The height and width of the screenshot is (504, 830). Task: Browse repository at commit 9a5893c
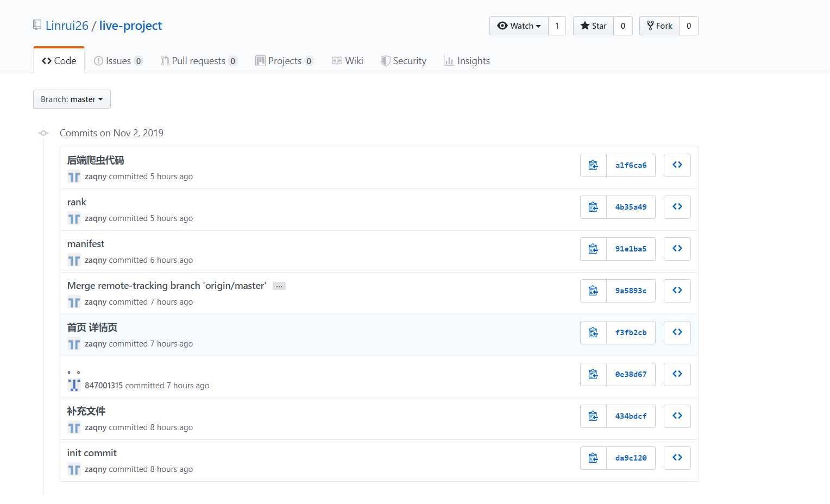tap(677, 291)
